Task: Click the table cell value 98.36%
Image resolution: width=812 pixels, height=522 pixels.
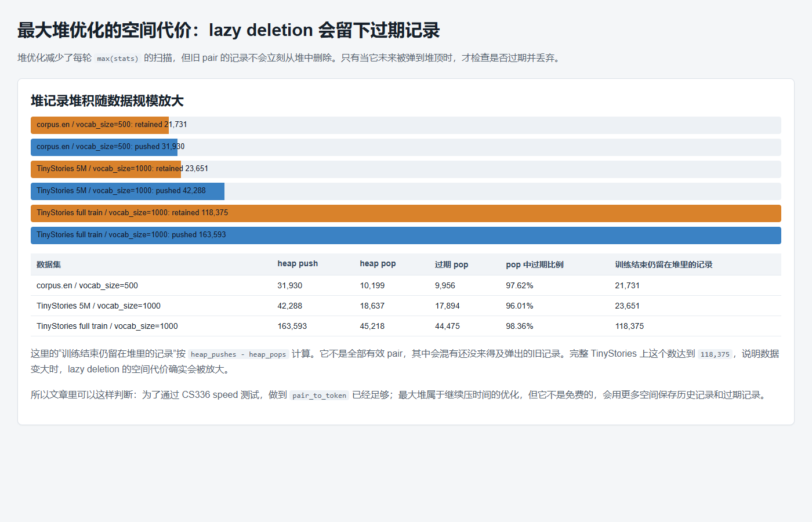Action: click(x=520, y=326)
